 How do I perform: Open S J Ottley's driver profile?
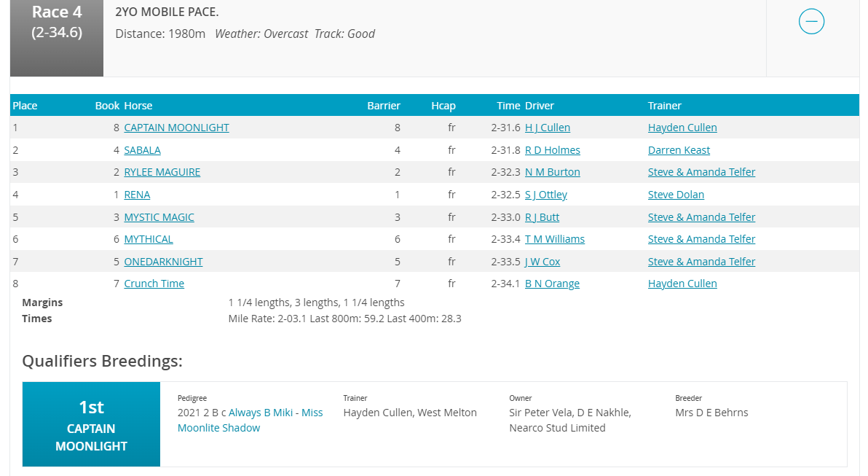click(x=545, y=194)
